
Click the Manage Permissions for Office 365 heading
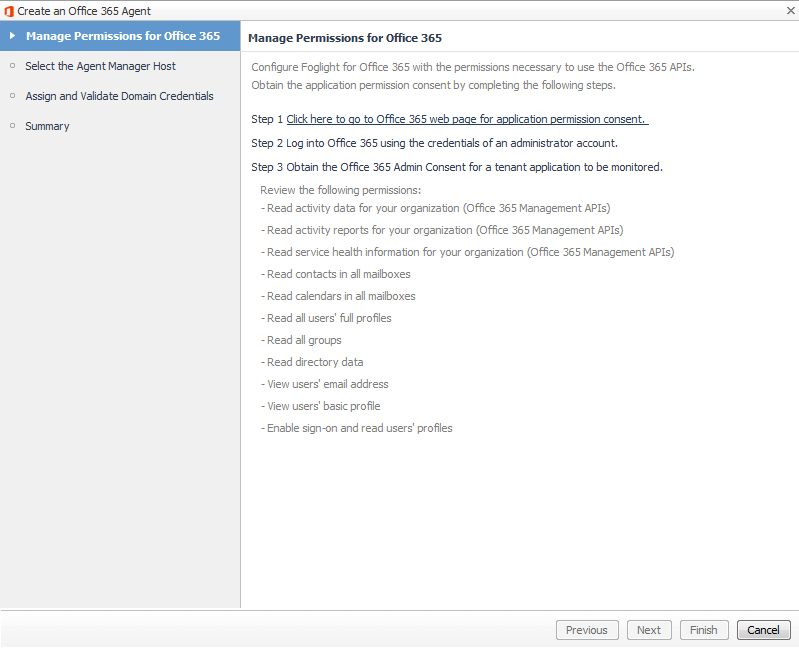[345, 38]
